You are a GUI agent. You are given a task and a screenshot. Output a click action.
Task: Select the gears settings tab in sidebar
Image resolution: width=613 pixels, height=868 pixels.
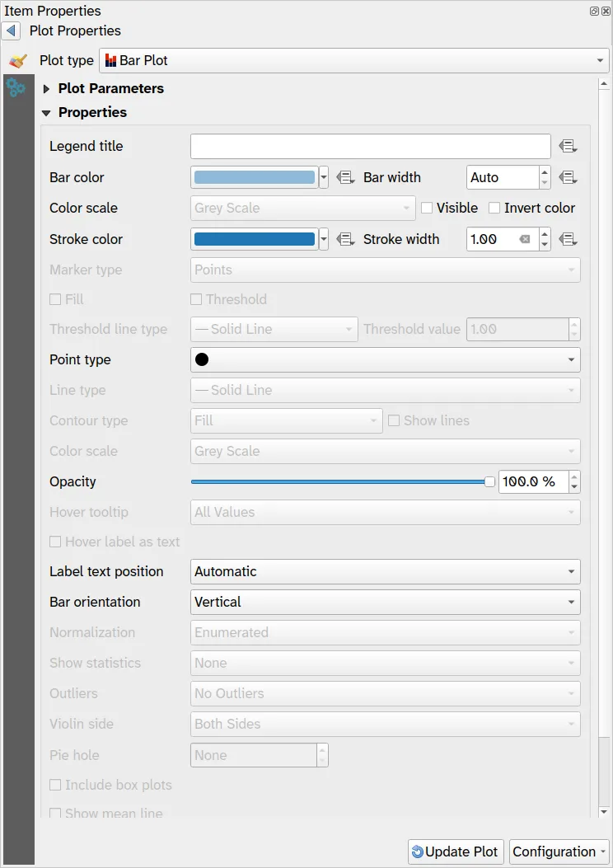point(16,87)
